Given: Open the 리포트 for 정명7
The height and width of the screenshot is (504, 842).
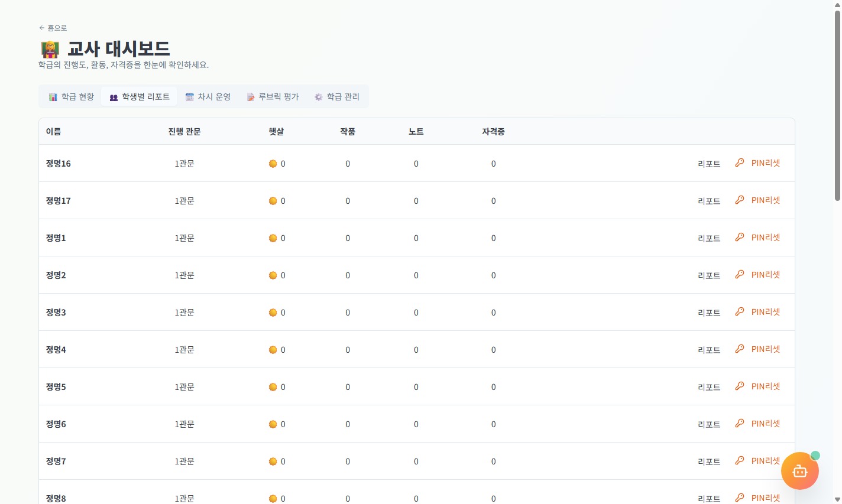Looking at the screenshot, I should pos(709,461).
